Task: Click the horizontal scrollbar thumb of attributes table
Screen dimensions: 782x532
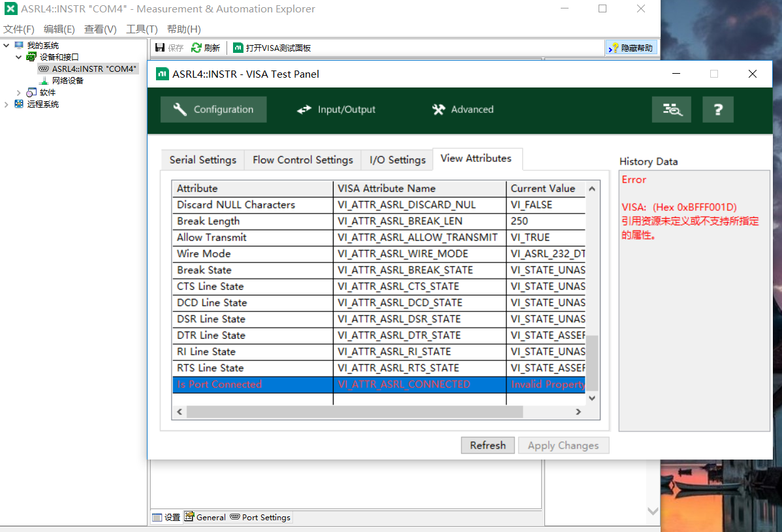Action: [x=354, y=412]
